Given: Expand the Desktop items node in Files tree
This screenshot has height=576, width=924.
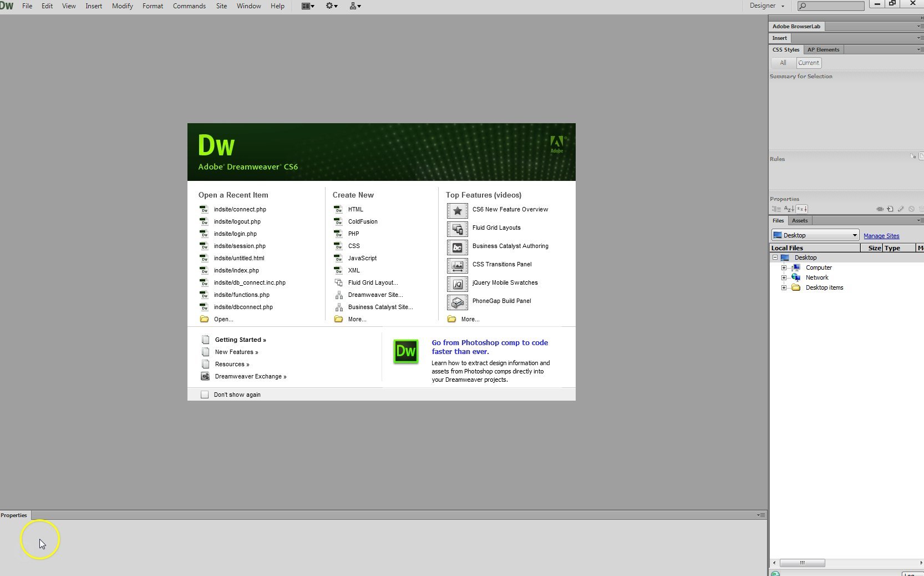Looking at the screenshot, I should 784,287.
